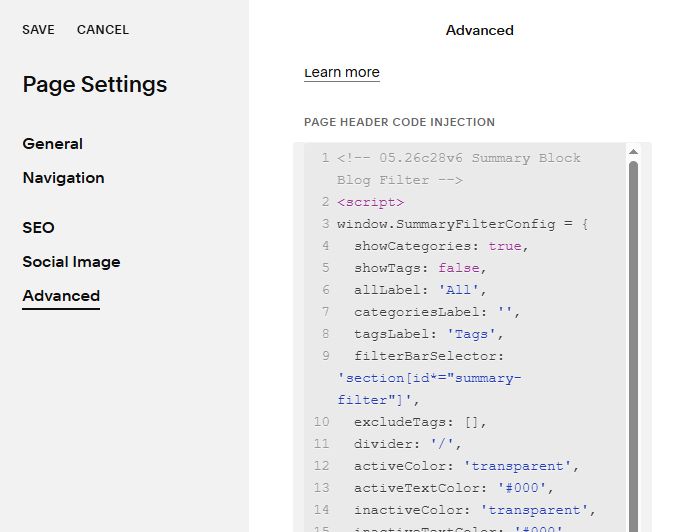The width and height of the screenshot is (696, 532).
Task: Click the activeColor: 'transparent' line
Action: point(466,466)
